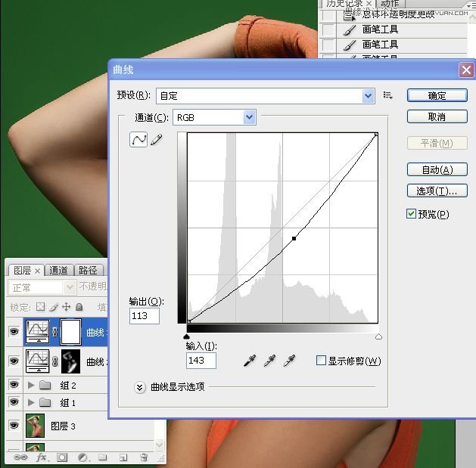This screenshot has height=468, width=476.
Task: Toggle lock position move icon
Action: [66, 307]
